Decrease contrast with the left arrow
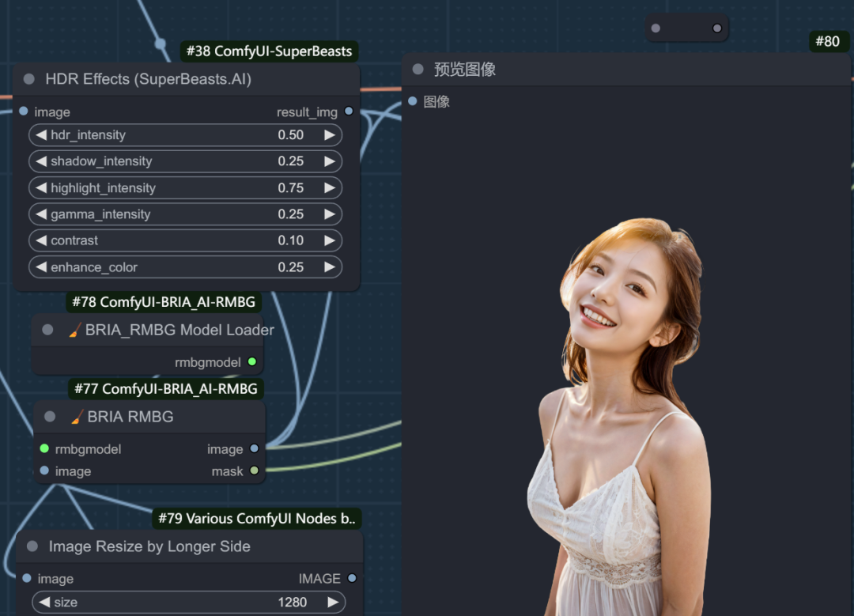This screenshot has width=854, height=616. point(41,240)
